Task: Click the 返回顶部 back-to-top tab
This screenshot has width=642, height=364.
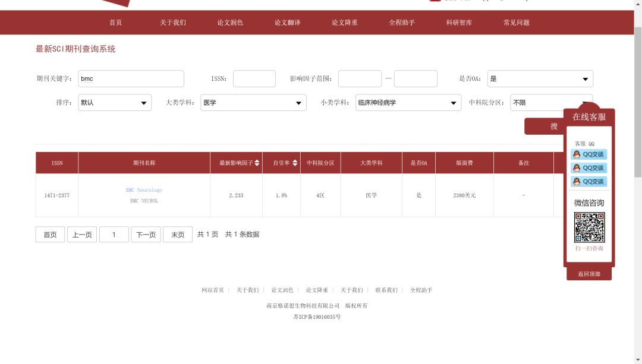Action: click(588, 274)
